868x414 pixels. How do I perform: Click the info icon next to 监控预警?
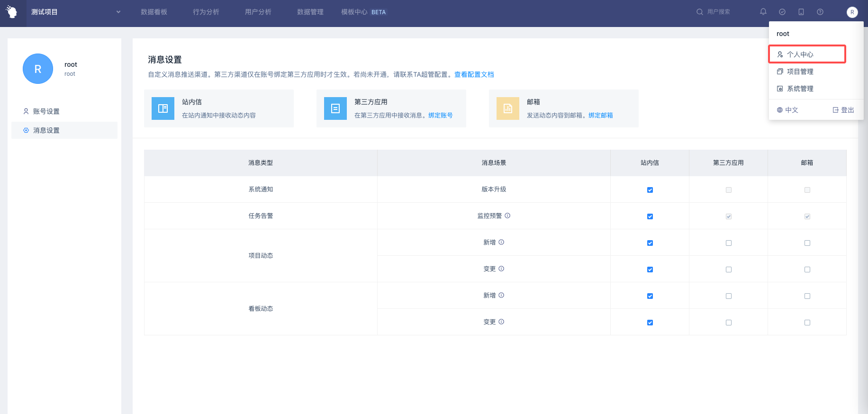507,216
